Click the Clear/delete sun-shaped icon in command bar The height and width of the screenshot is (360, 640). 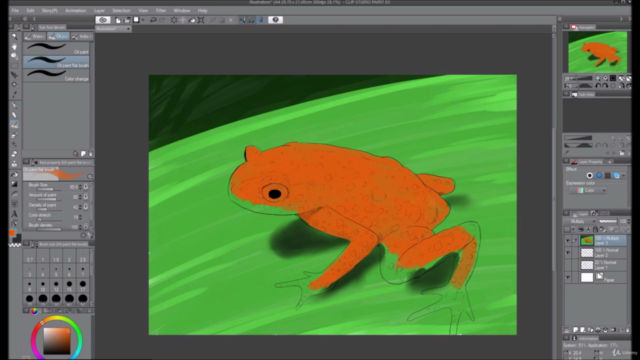coord(174,20)
